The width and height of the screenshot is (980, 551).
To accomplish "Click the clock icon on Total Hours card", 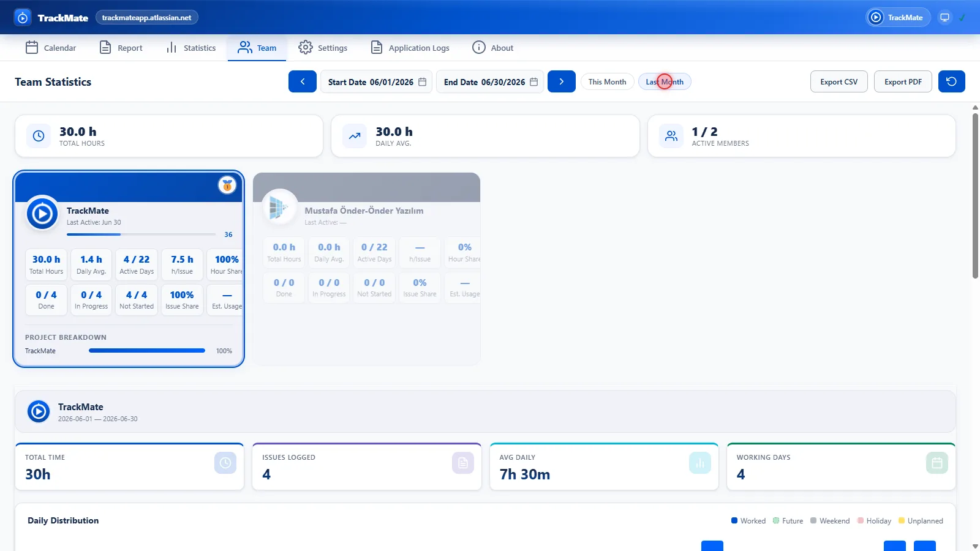I will coord(39,136).
